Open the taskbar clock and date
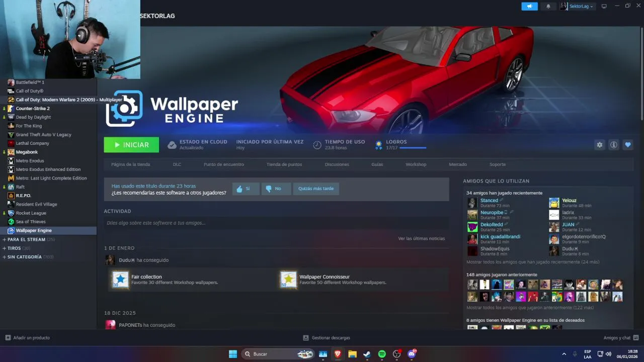The width and height of the screenshot is (644, 362). 628,354
